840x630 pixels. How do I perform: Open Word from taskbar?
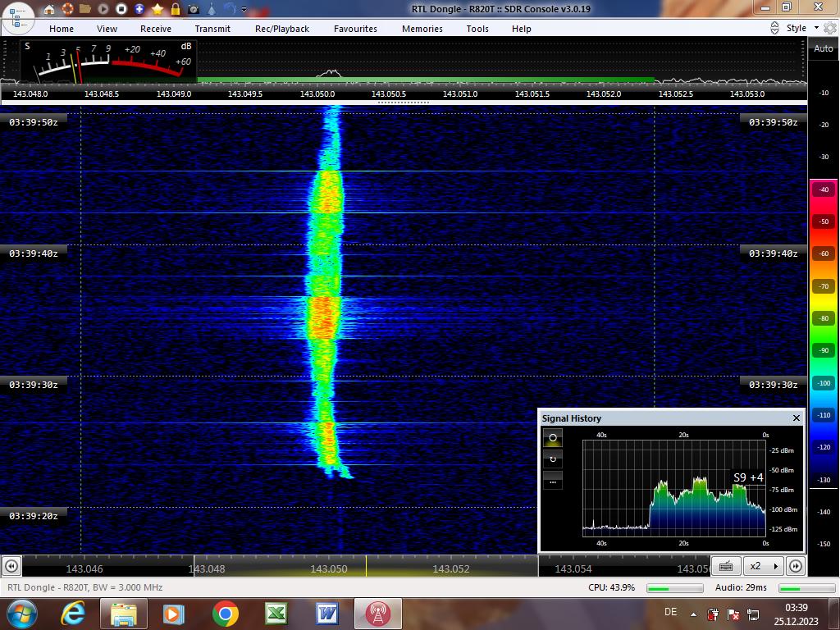(326, 614)
